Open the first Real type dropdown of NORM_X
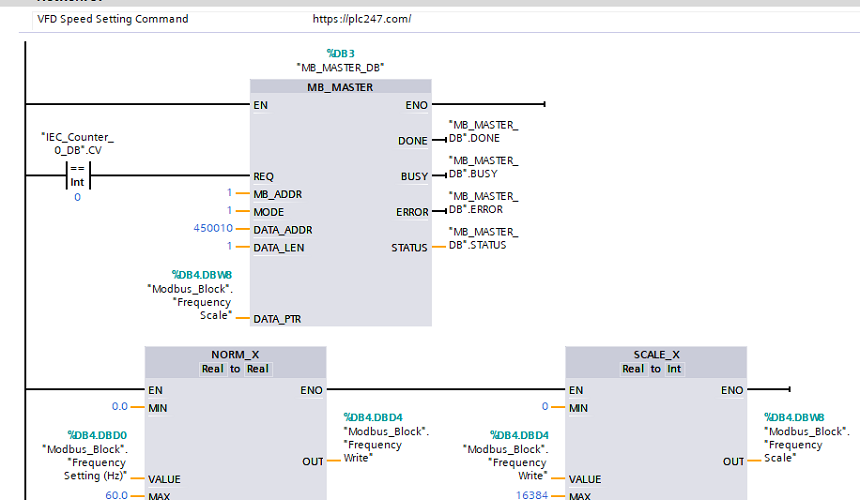Screen dimensions: 860x500 point(213,369)
